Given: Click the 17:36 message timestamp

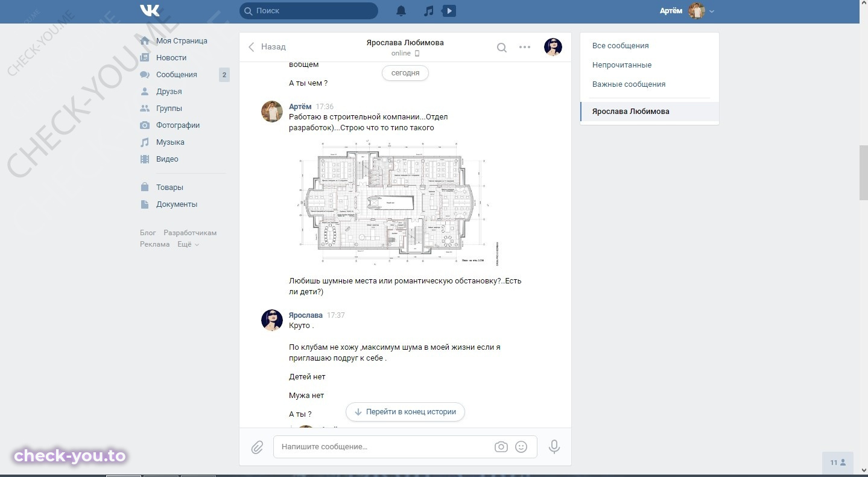Looking at the screenshot, I should click(325, 107).
